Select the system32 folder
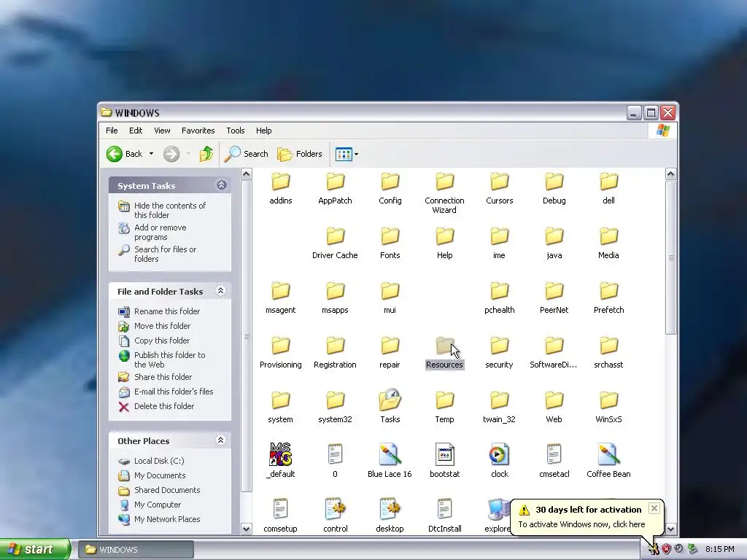The width and height of the screenshot is (747, 560). click(x=335, y=407)
